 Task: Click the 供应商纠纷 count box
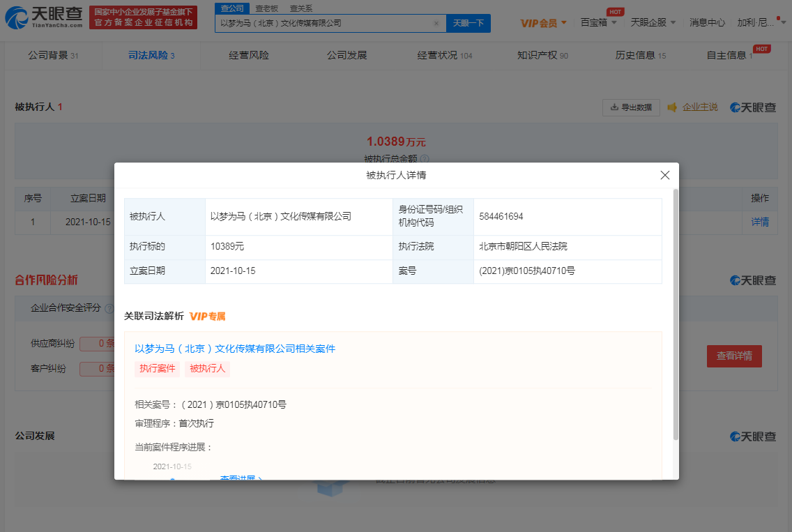point(97,344)
